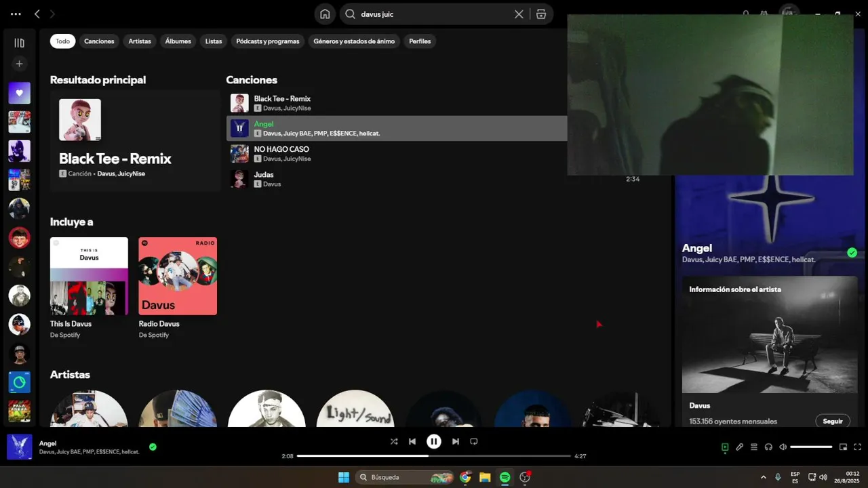
Task: Expand hidden system tray icons
Action: click(x=764, y=477)
